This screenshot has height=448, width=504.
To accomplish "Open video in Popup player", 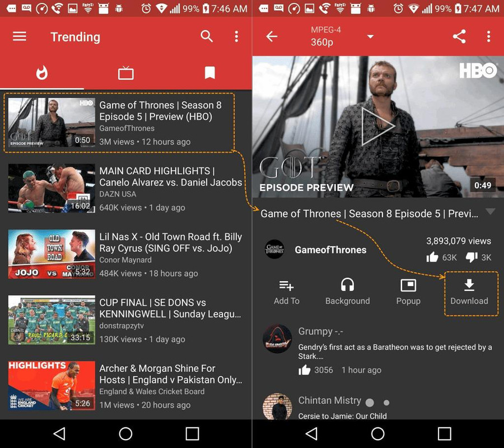I will [408, 292].
